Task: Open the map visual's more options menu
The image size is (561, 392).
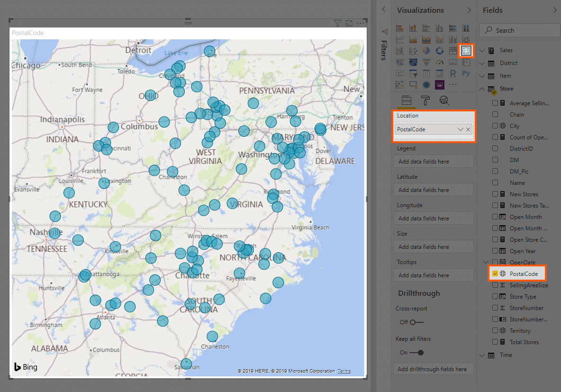Action: [x=360, y=23]
